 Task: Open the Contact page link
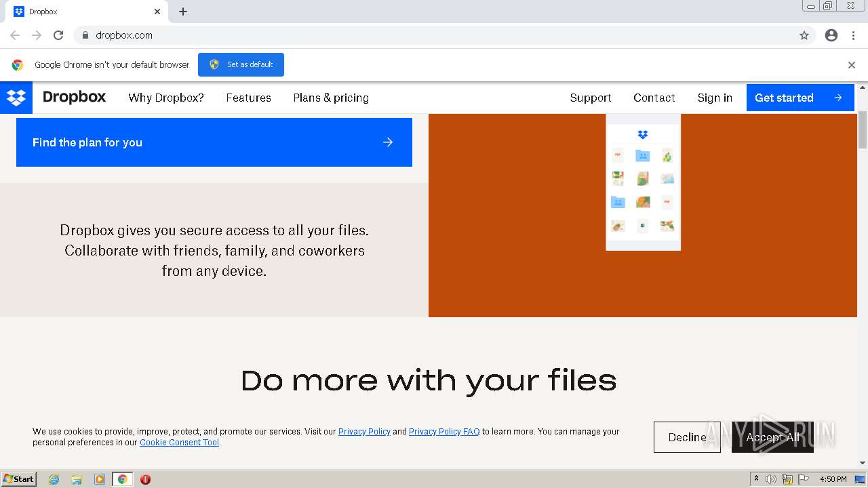tap(654, 98)
